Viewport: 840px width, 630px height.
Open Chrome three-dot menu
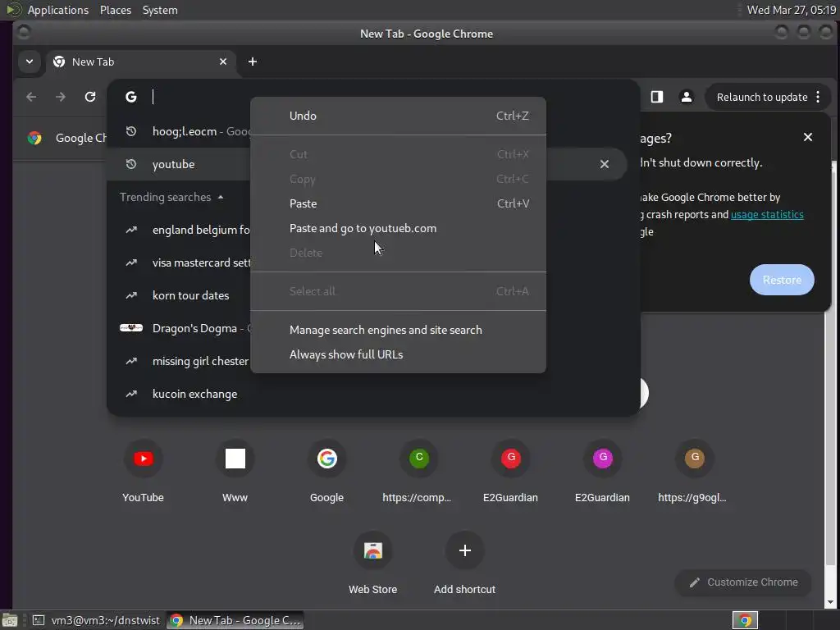[818, 97]
